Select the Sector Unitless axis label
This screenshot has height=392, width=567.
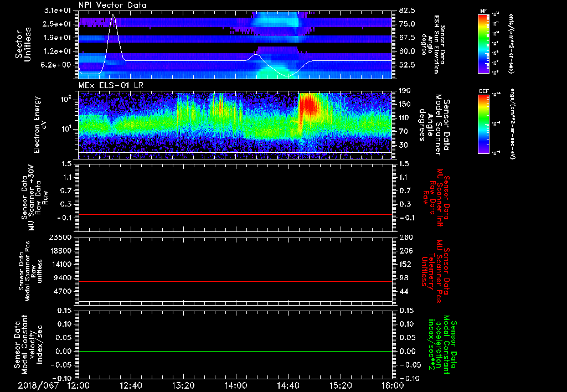[x=23, y=45]
